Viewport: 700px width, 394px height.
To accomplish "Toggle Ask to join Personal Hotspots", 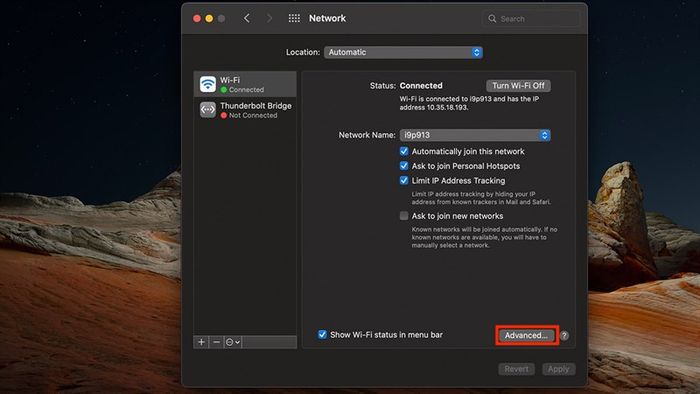I will [x=404, y=166].
